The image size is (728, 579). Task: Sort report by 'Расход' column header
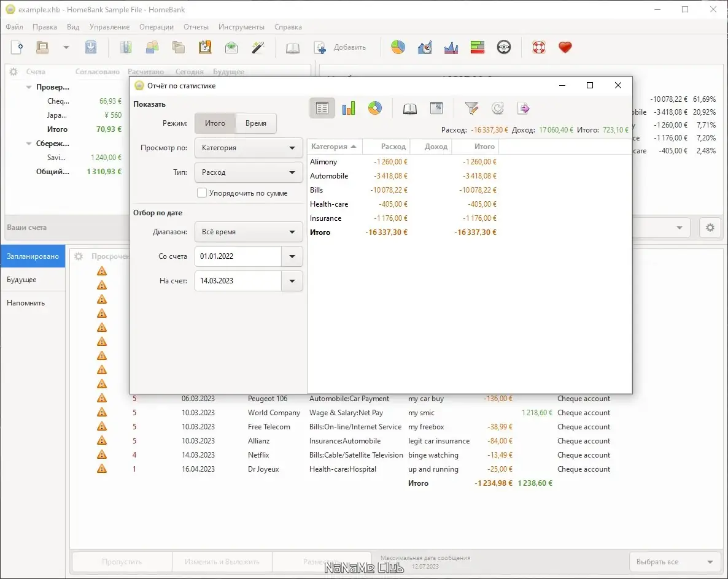click(x=386, y=147)
